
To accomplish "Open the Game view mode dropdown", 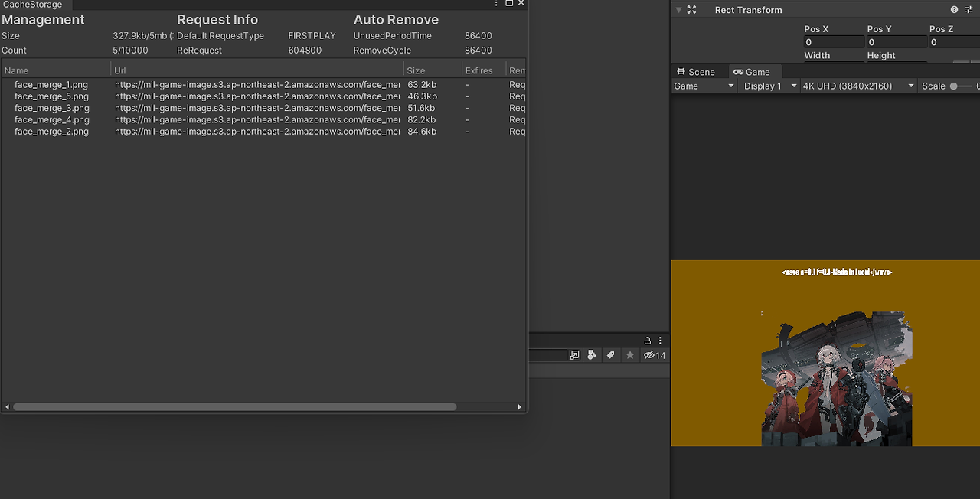I will click(704, 86).
